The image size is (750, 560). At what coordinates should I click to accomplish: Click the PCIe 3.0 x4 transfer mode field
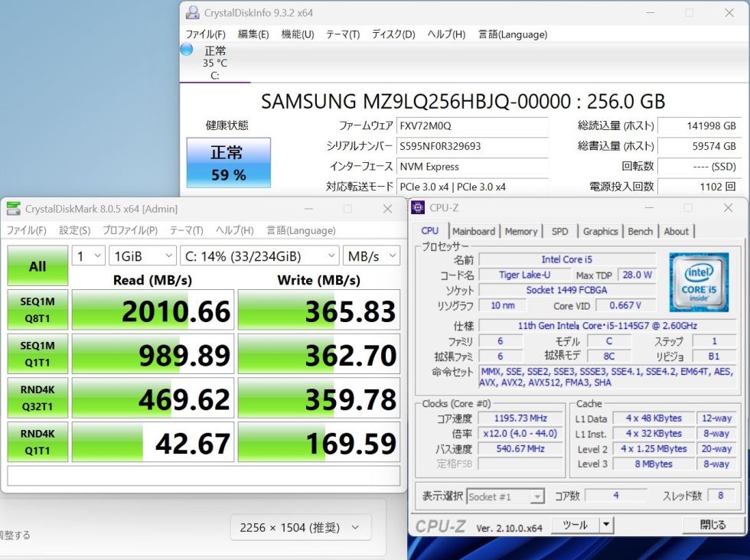(472, 187)
